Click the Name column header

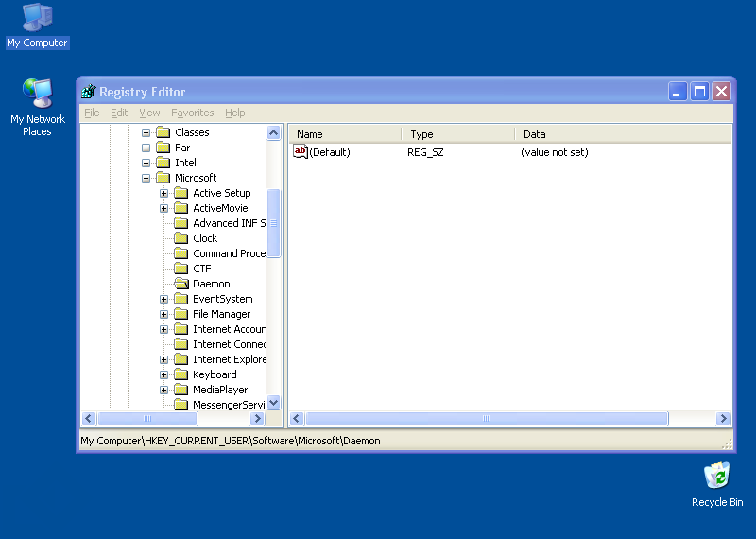[x=345, y=134]
